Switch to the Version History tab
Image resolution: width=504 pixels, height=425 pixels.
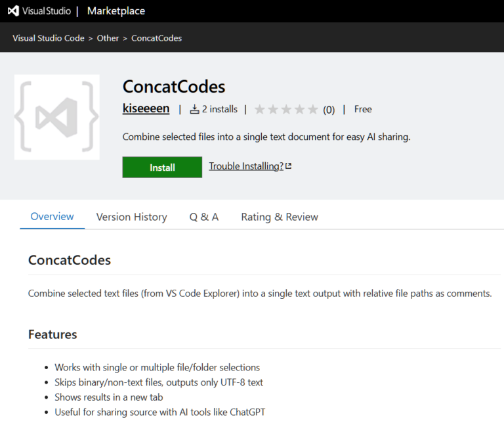[131, 217]
